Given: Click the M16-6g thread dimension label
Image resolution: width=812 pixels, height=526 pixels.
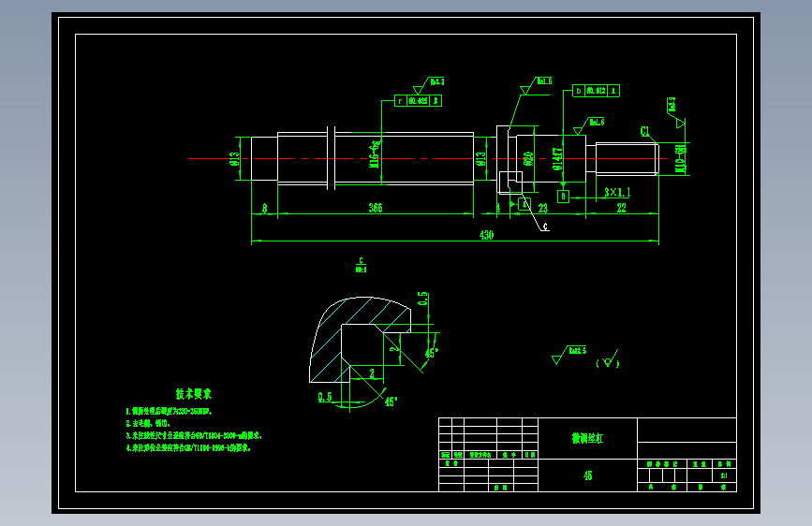Looking at the screenshot, I should [x=375, y=153].
